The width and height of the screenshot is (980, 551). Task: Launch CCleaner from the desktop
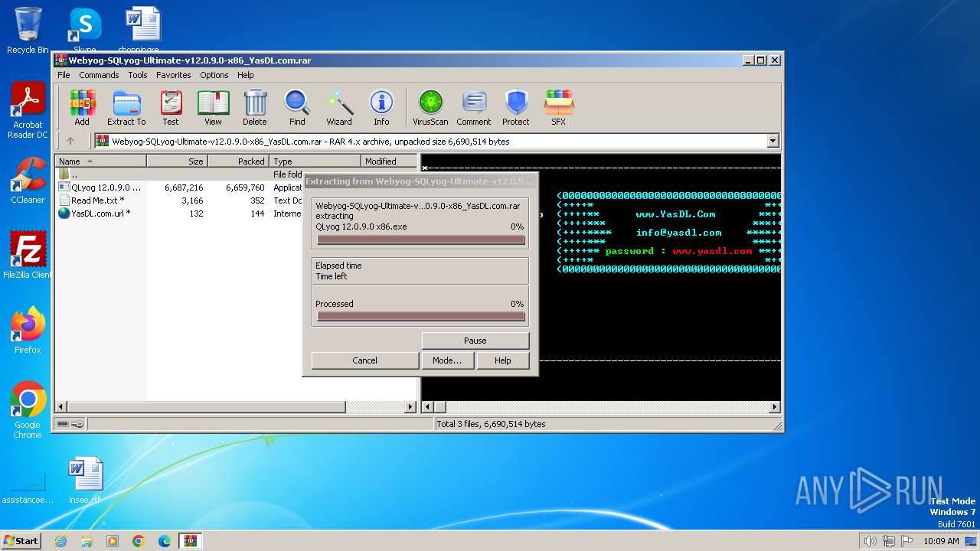(x=28, y=181)
